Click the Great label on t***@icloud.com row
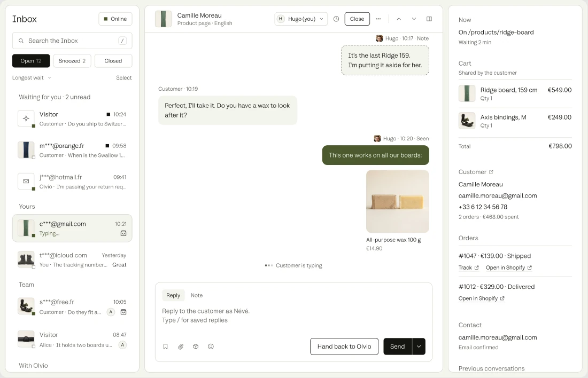 coord(119,264)
